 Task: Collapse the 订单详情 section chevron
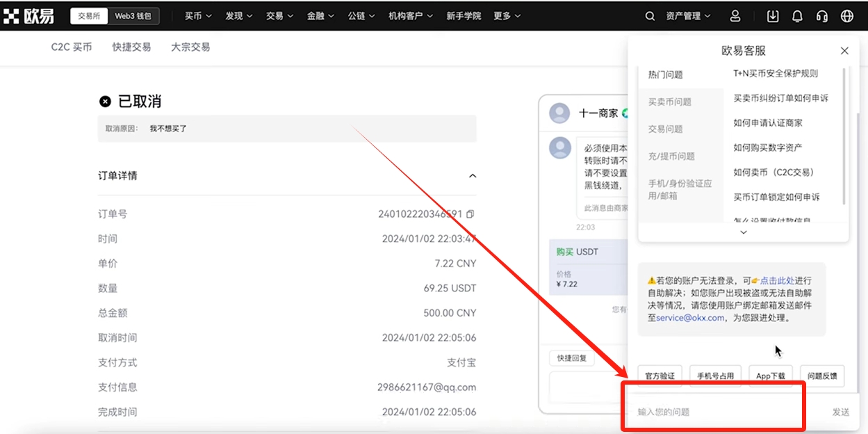(x=473, y=176)
